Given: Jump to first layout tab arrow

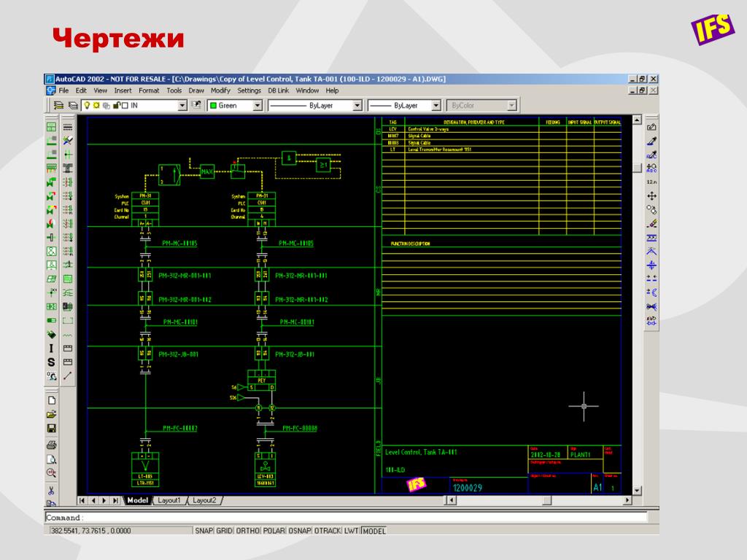Looking at the screenshot, I should 82,500.
